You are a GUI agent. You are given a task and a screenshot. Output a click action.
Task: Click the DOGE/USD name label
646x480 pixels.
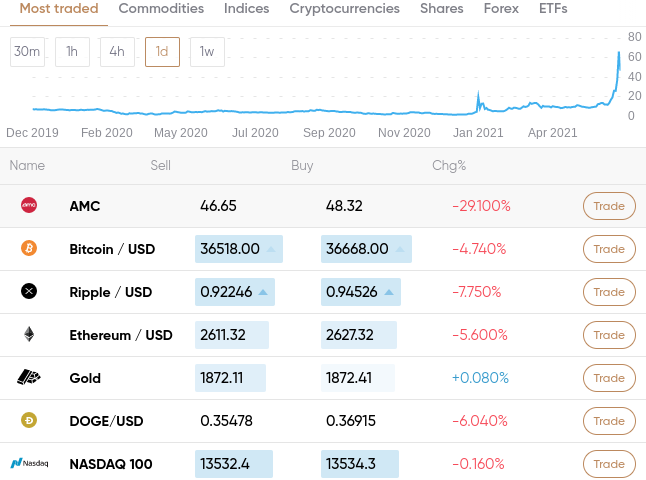point(106,421)
